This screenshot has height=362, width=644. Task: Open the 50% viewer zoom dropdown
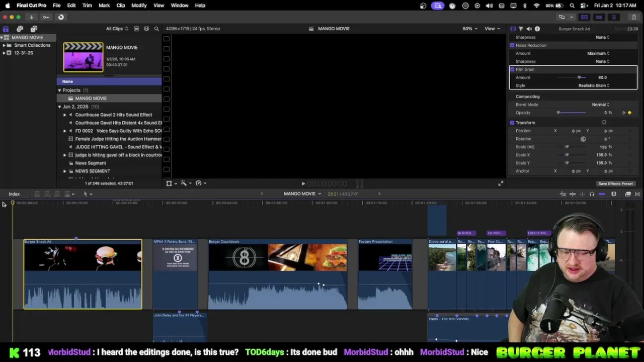tap(470, 29)
